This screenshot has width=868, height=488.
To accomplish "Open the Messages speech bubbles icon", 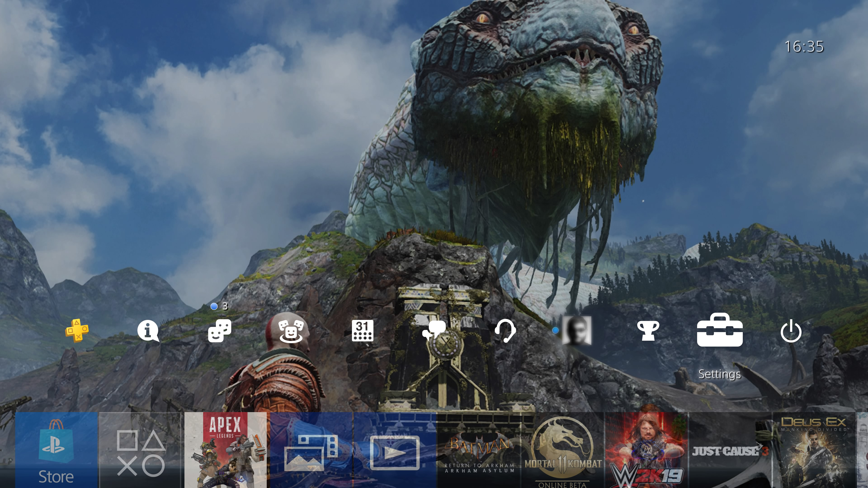I will 434,331.
